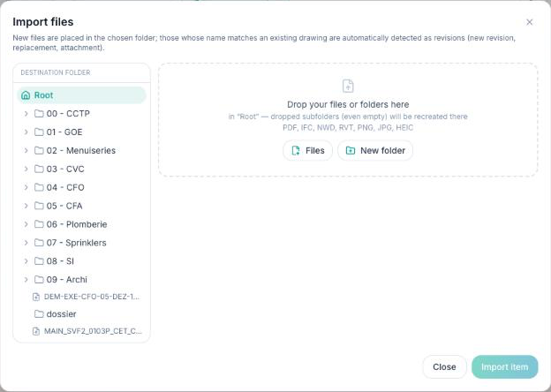Click the 07 - Sprinklers folder icon
The image size is (551, 392).
point(39,243)
